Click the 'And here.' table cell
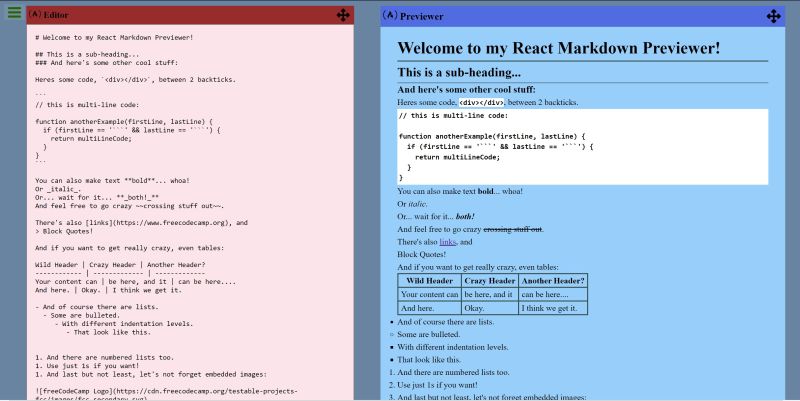800x401 pixels. (x=430, y=308)
